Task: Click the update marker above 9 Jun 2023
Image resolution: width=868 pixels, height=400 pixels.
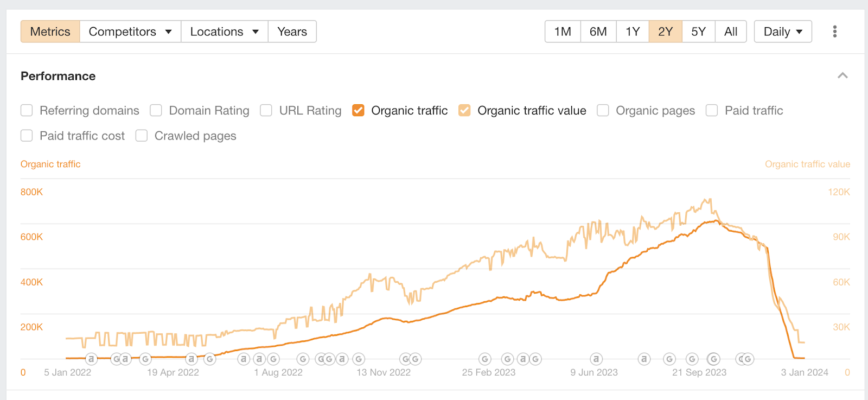Action: click(596, 359)
